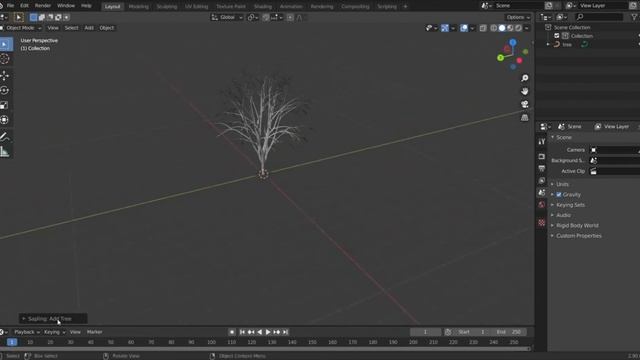This screenshot has height=360, width=640.
Task: Click the pan view hand icon
Action: (524, 91)
